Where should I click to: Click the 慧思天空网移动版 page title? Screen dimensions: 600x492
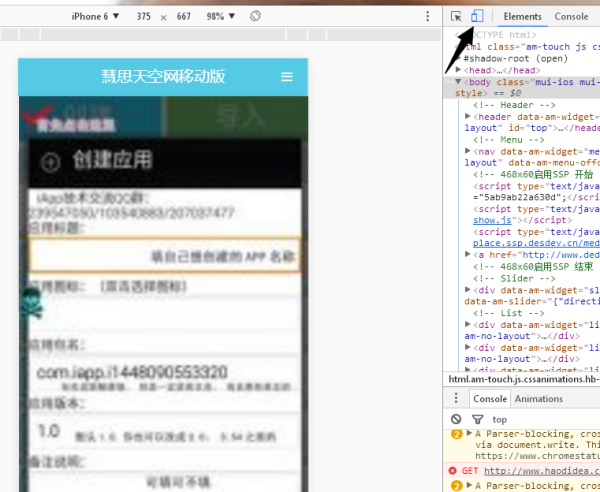tap(163, 77)
